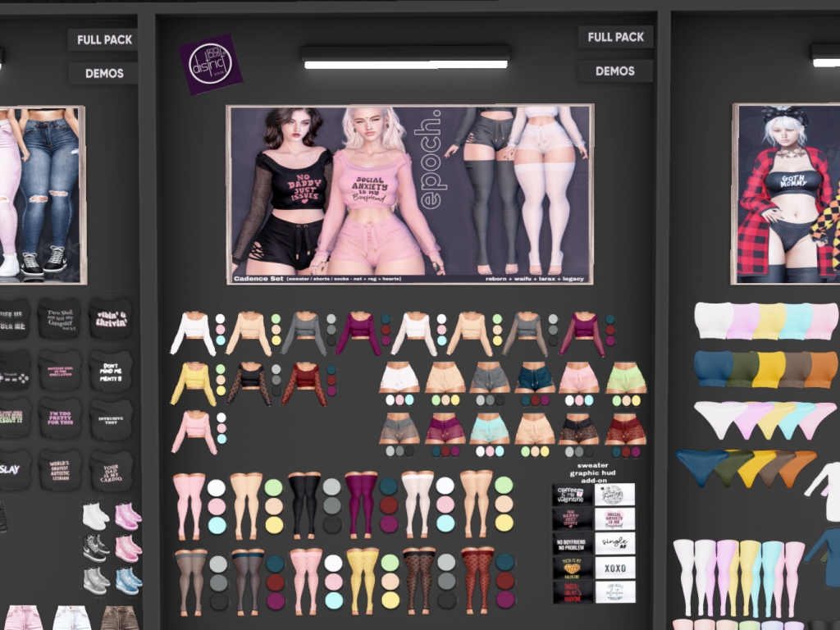The image size is (840, 630).
Task: Choose the XOXO graphic hud add-on
Action: tap(614, 568)
